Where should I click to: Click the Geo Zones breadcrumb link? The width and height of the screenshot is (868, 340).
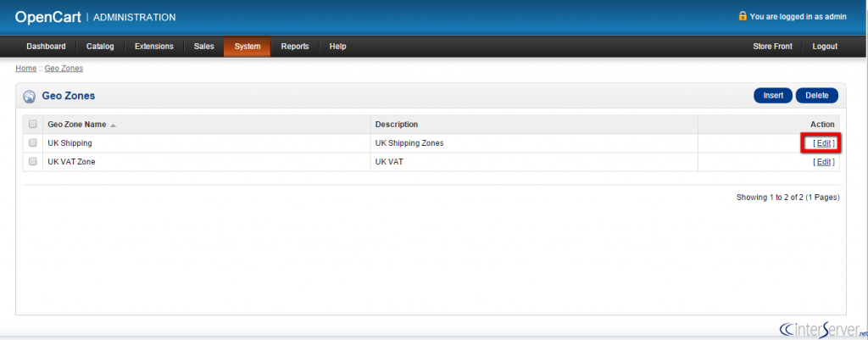pyautogui.click(x=64, y=69)
